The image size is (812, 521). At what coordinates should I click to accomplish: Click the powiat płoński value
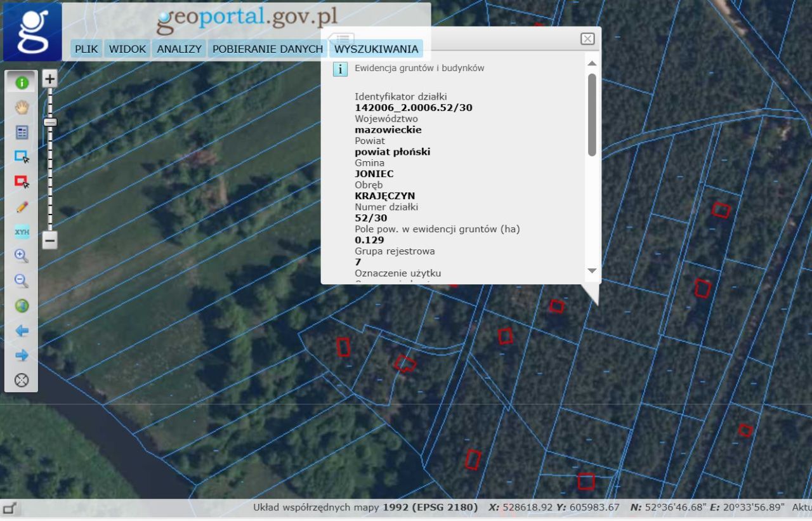tap(393, 152)
